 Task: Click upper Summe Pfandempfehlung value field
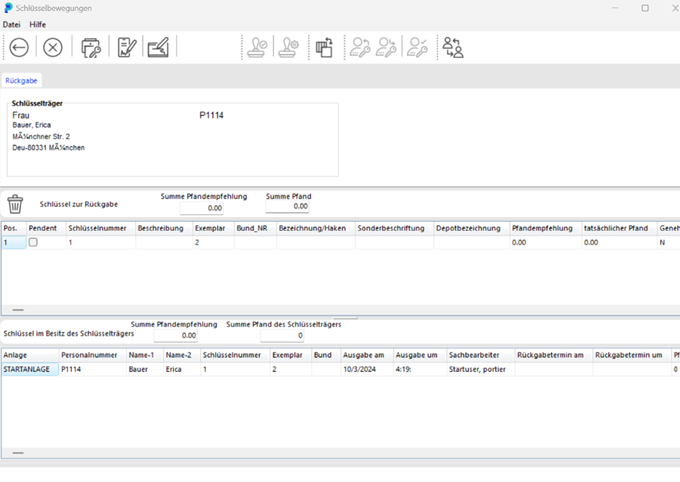pos(201,207)
